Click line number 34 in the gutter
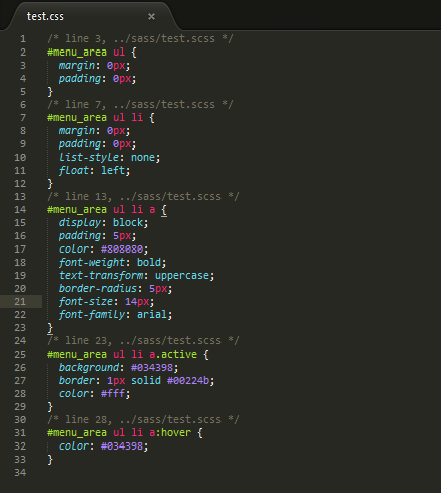The image size is (442, 493). [x=20, y=473]
